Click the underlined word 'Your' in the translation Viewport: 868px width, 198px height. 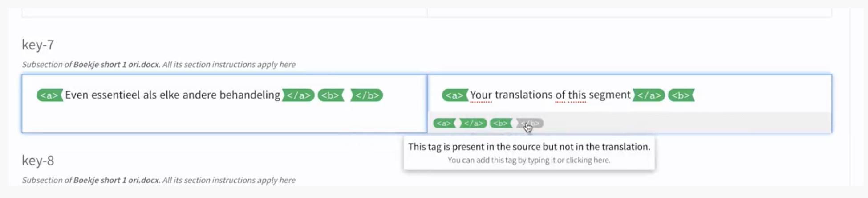click(481, 95)
